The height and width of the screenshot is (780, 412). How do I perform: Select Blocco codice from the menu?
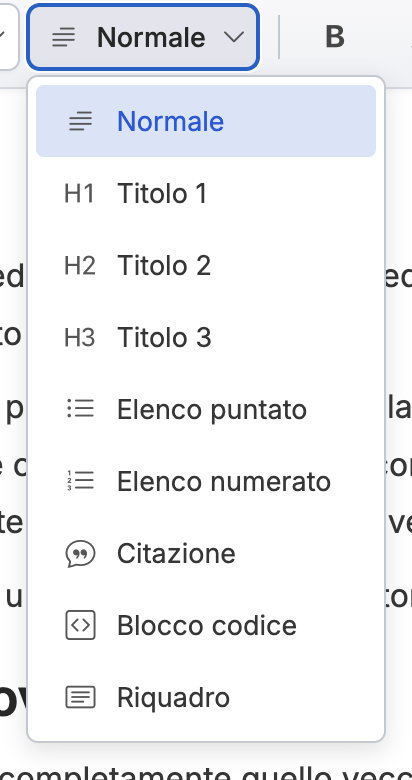pyautogui.click(x=206, y=625)
